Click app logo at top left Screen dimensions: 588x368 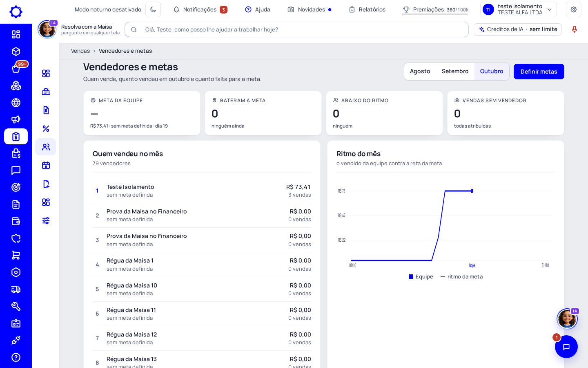pos(16,11)
